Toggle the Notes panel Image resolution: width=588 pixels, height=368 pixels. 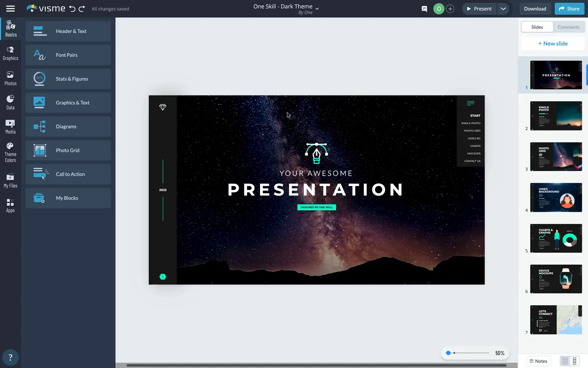(538, 361)
